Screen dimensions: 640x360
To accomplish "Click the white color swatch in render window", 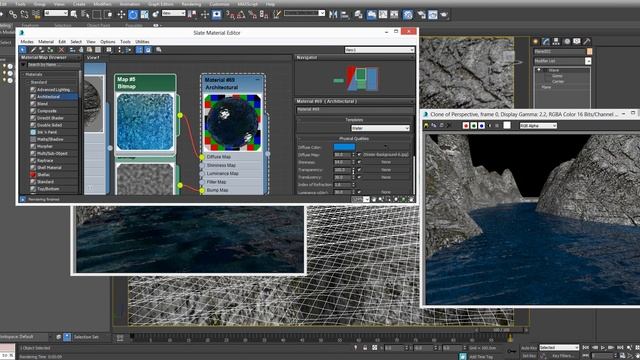I will [507, 126].
